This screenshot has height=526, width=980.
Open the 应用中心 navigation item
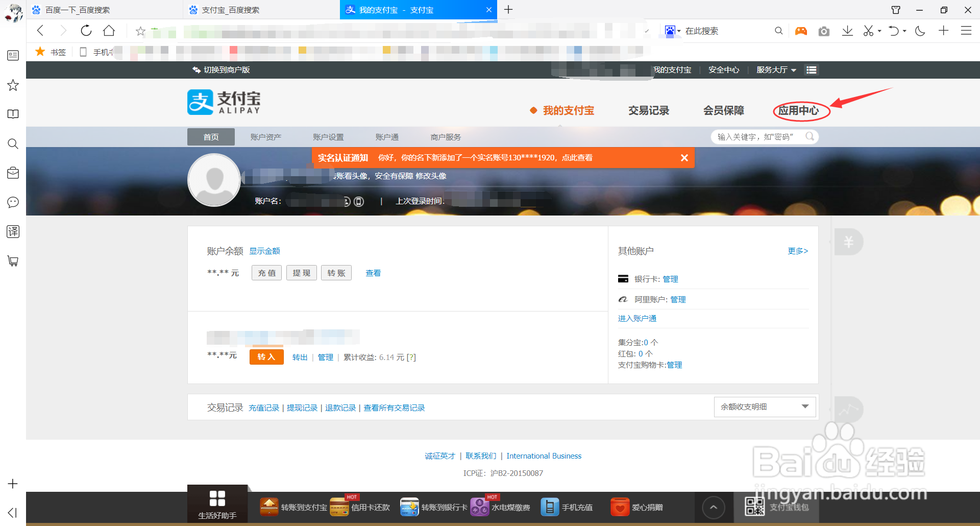799,110
